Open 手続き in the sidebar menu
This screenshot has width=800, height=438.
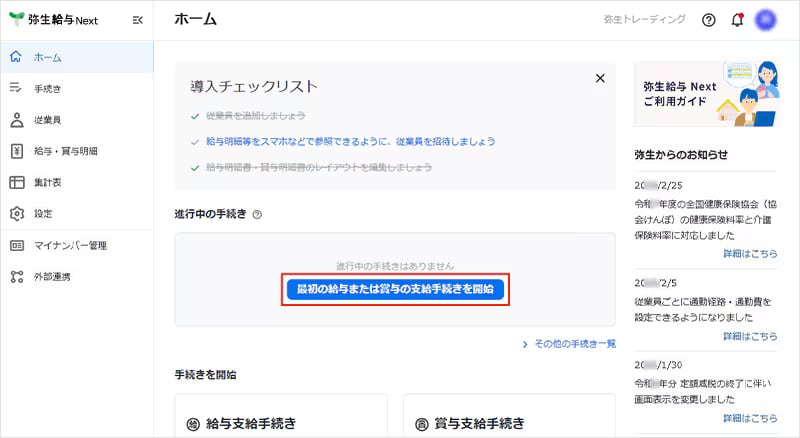[48, 89]
